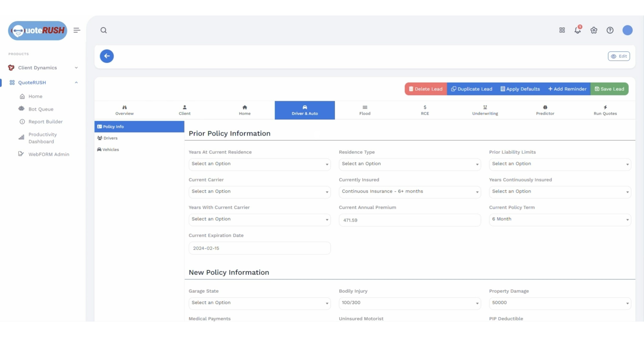The image size is (644, 337).
Task: Open the Report Builder from the sidebar
Action: (45, 122)
